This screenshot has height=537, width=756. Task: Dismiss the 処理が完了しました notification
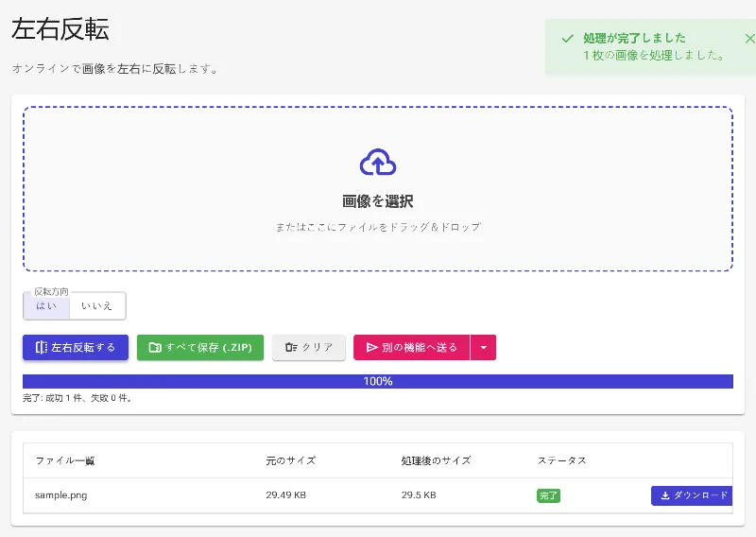749,39
